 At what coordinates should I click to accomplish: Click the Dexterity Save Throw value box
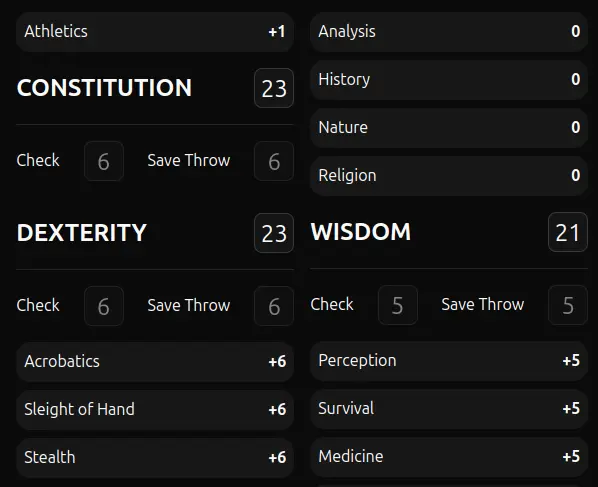point(274,306)
